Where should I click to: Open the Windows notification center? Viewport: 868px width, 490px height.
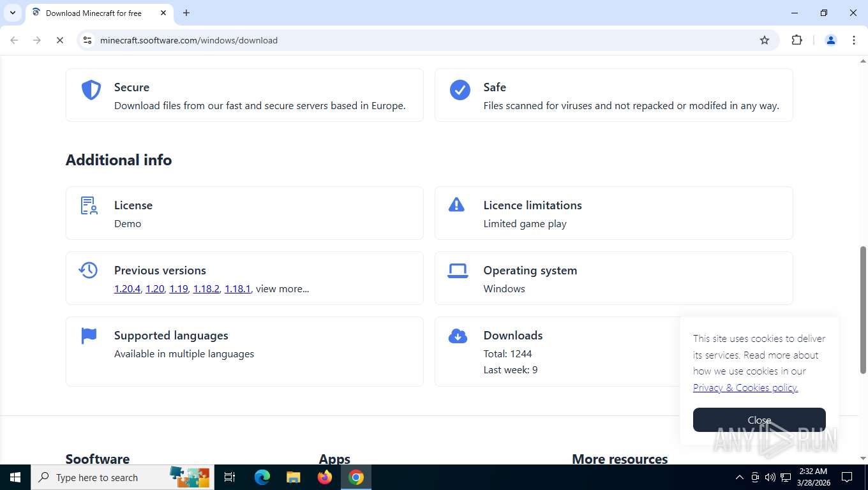847,477
